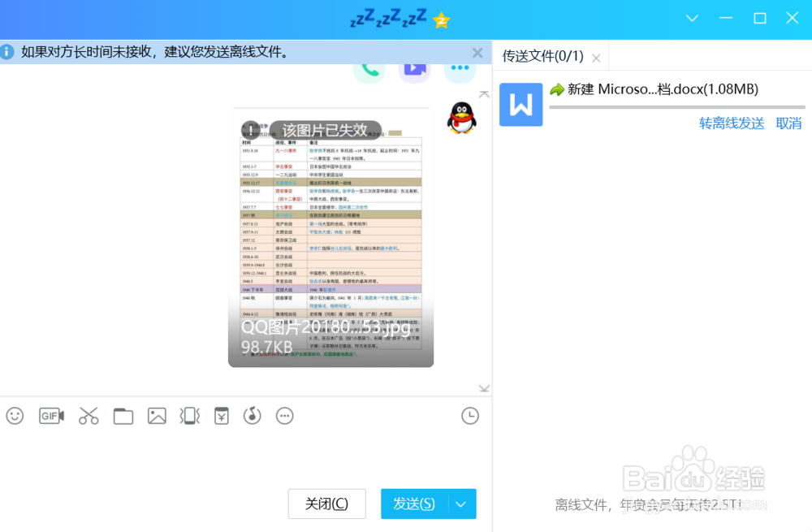Click the 关闭(C) button
This screenshot has height=532, width=812.
326,504
